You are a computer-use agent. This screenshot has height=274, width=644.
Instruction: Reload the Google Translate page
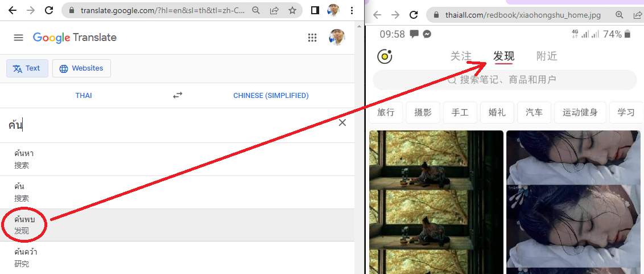[49, 10]
